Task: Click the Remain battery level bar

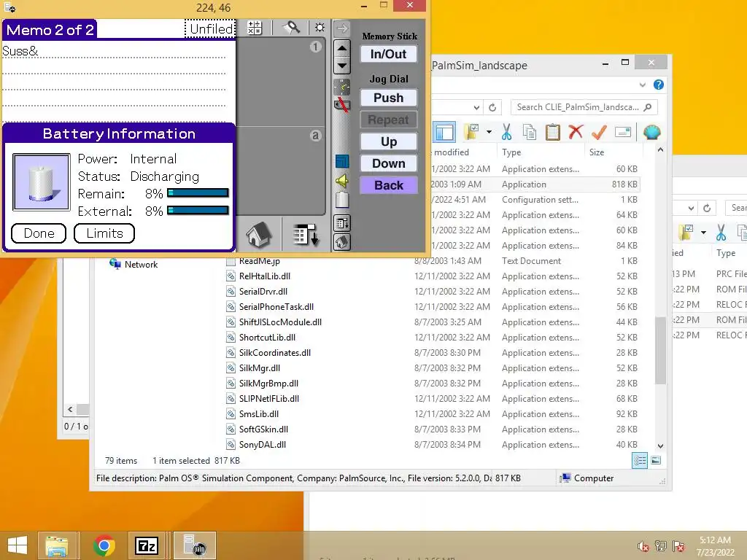Action: click(x=198, y=192)
